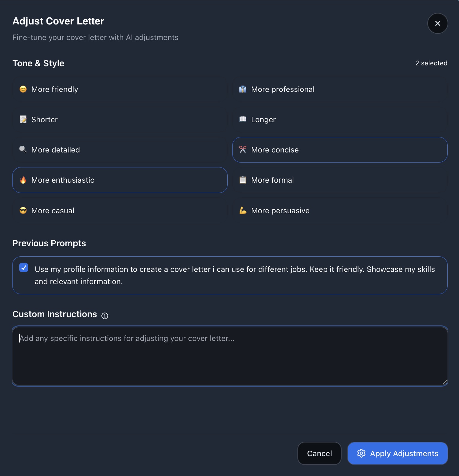Enable the More persuasive tone option
Image resolution: width=459 pixels, height=476 pixels.
339,211
